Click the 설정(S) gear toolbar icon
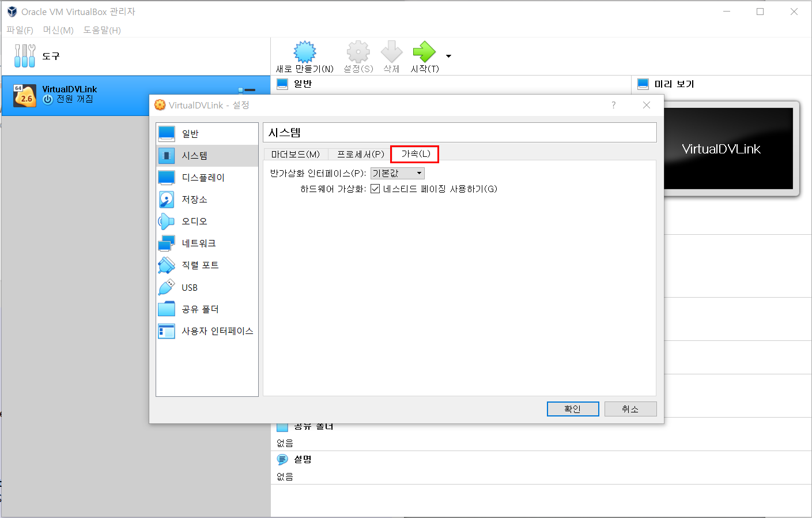Viewport: 812px width, 518px height. 358,52
